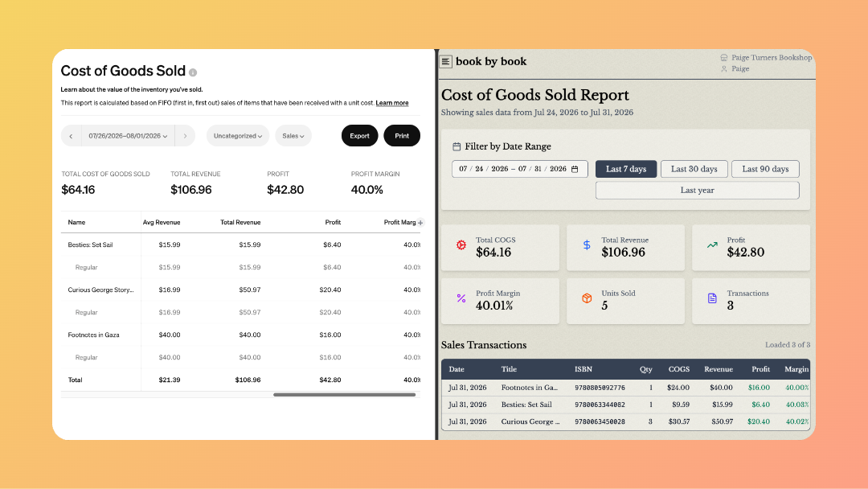Click the Last year button

tap(697, 190)
